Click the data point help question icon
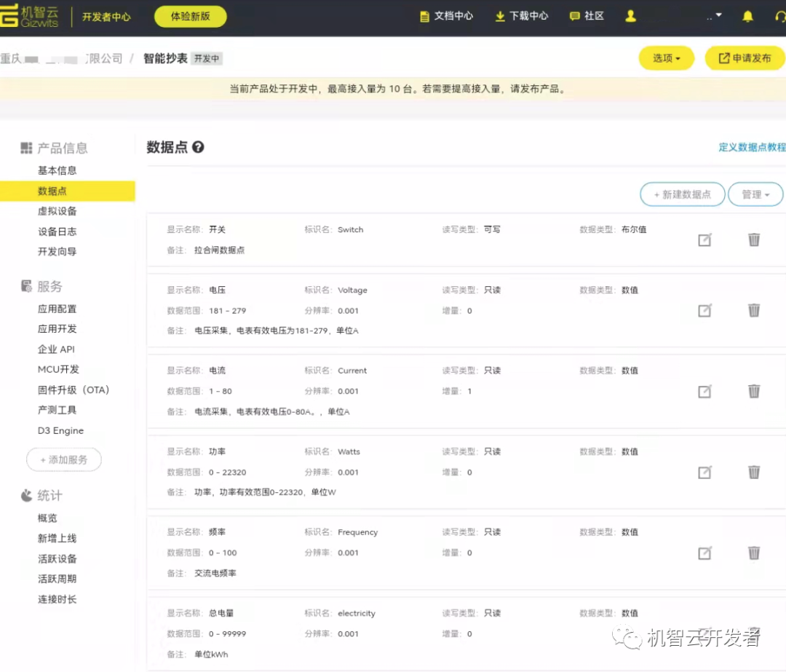This screenshot has width=786, height=672. [198, 147]
